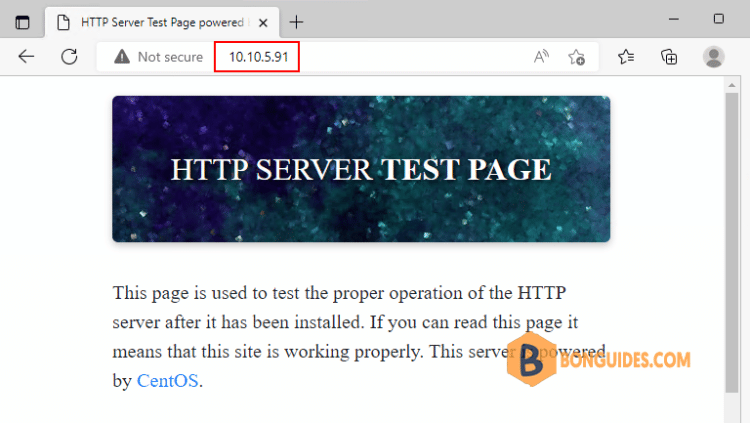Select the HTTP Server Test Page tab
Image resolution: width=750 pixels, height=423 pixels.
(150, 22)
